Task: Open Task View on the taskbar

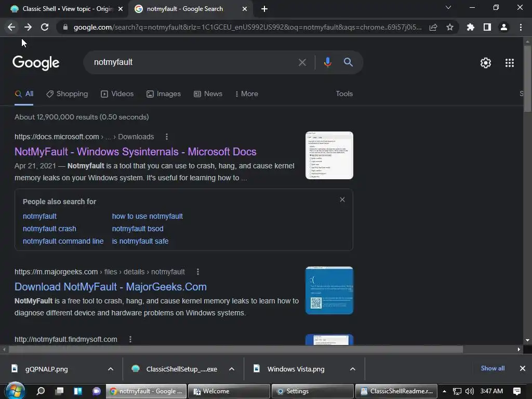Action: click(x=59, y=391)
